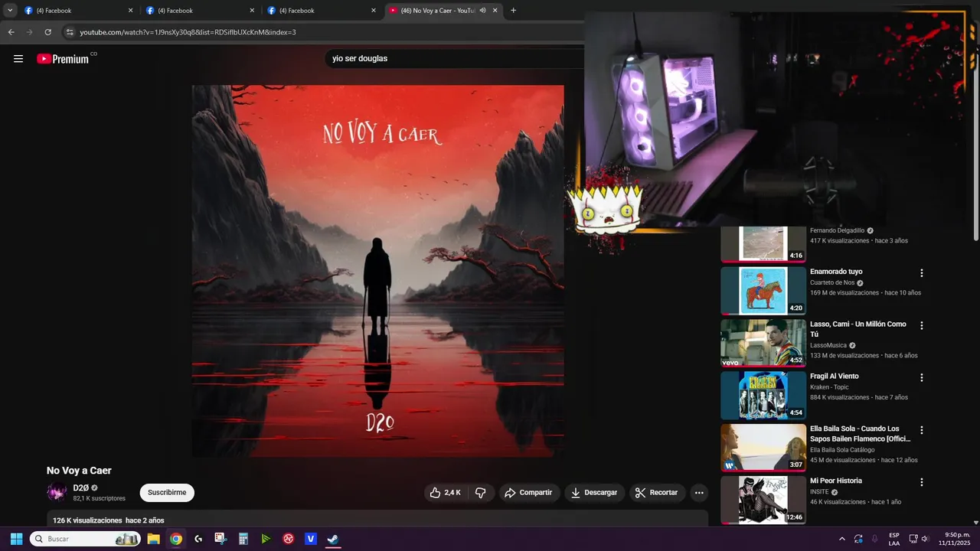Click the microphone icon in system tray
The width and height of the screenshot is (980, 551).
874,539
